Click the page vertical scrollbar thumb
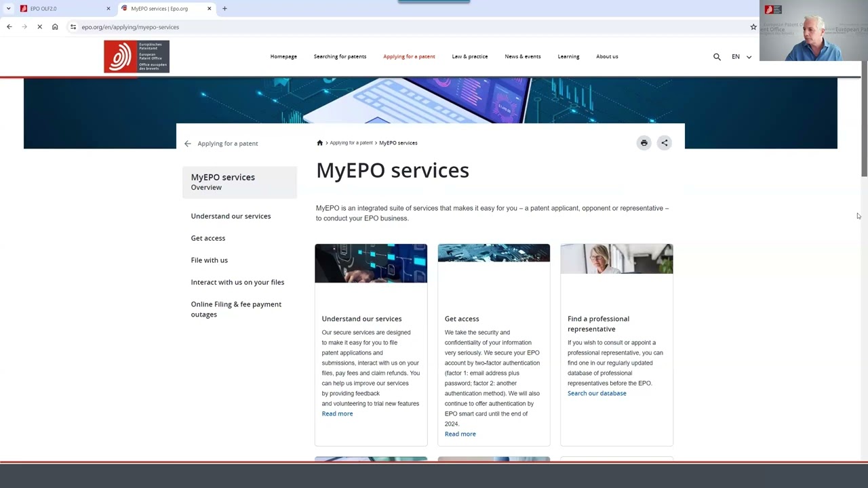This screenshot has height=488, width=868. point(865,119)
